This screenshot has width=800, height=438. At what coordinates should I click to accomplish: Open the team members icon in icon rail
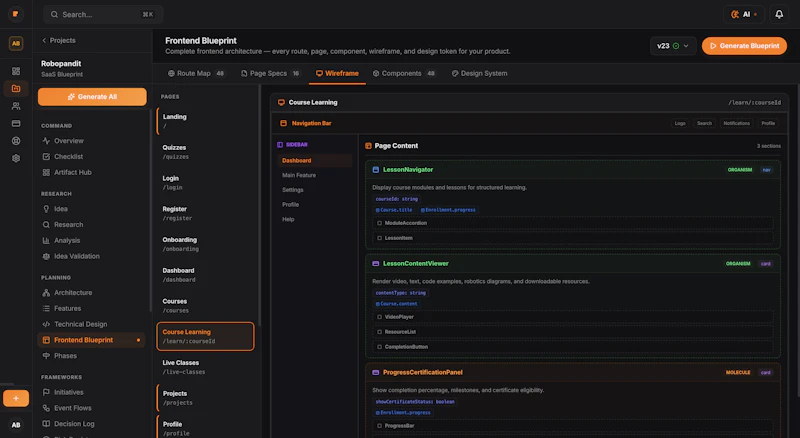[x=16, y=106]
